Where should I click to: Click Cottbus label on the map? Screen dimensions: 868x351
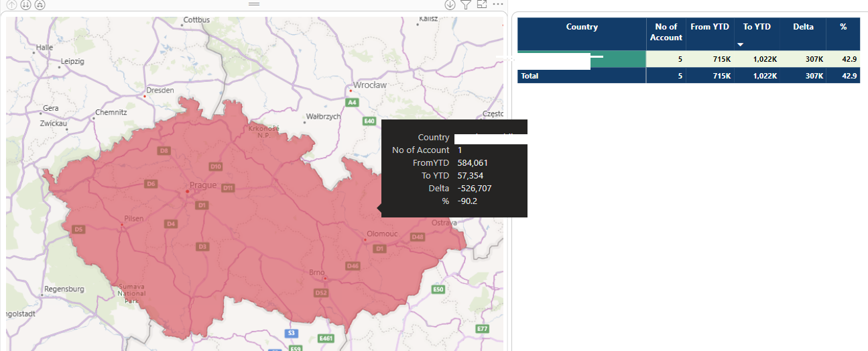(x=196, y=20)
